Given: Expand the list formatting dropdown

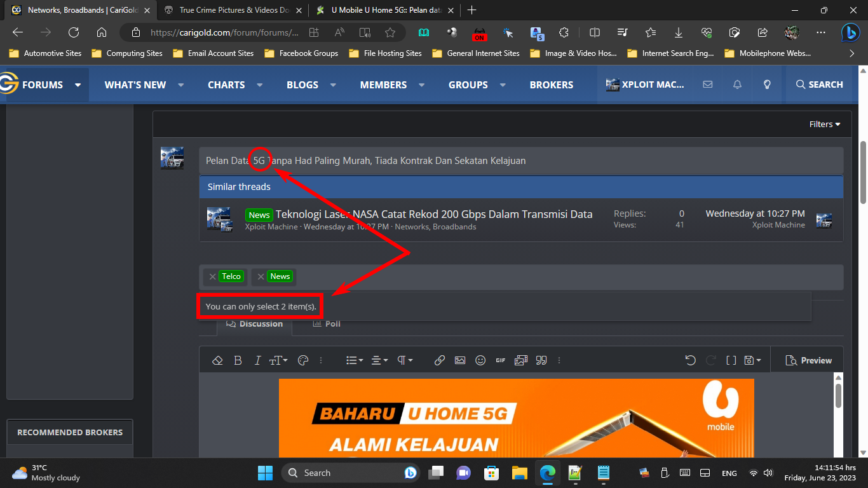Looking at the screenshot, I should tap(355, 360).
